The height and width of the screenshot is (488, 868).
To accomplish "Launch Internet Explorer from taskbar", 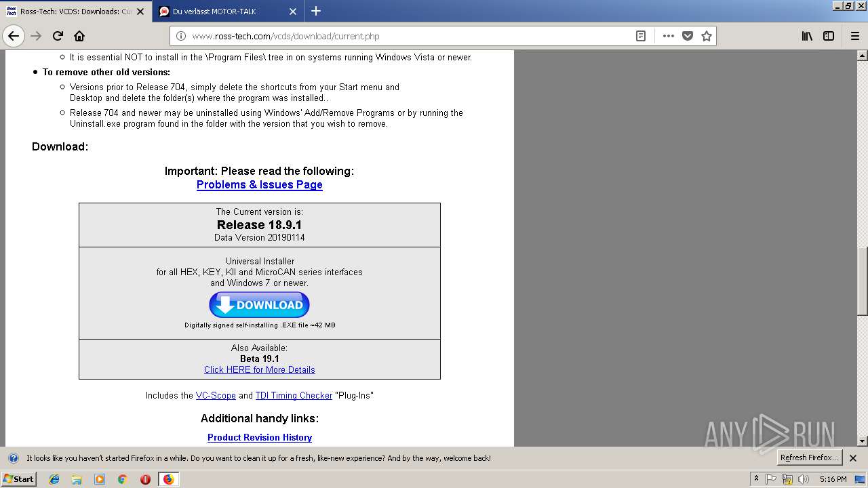I will tap(55, 479).
